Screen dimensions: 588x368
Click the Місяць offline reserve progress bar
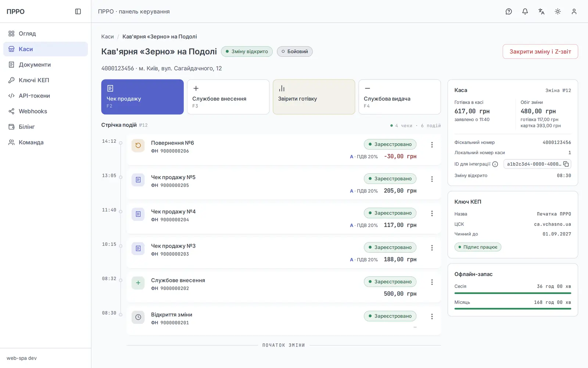click(513, 309)
